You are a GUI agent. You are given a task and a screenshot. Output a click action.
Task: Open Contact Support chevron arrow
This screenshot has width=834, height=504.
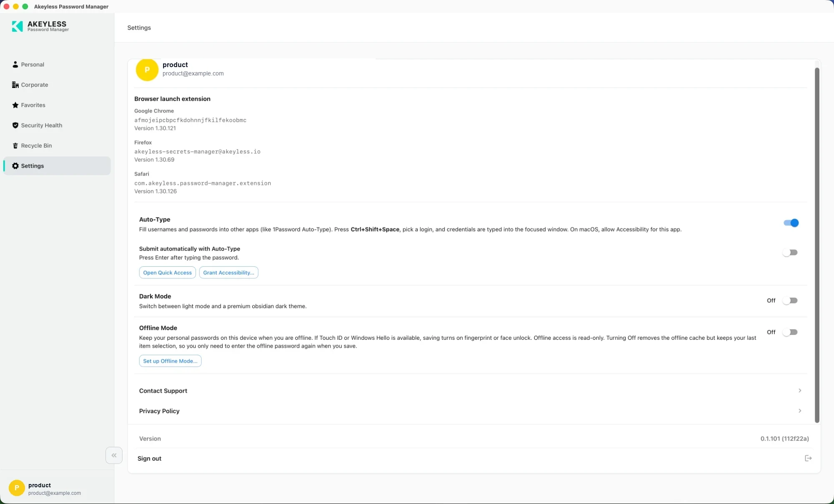pos(800,391)
